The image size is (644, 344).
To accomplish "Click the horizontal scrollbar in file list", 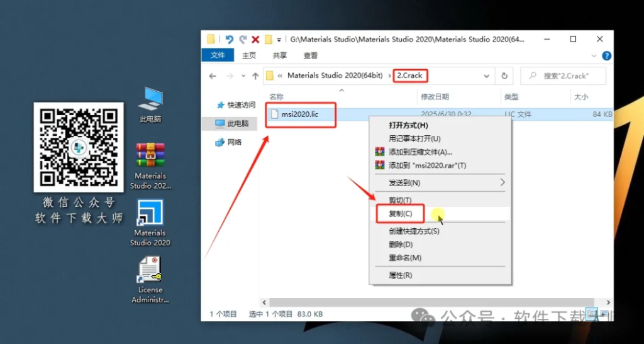I will [431, 302].
